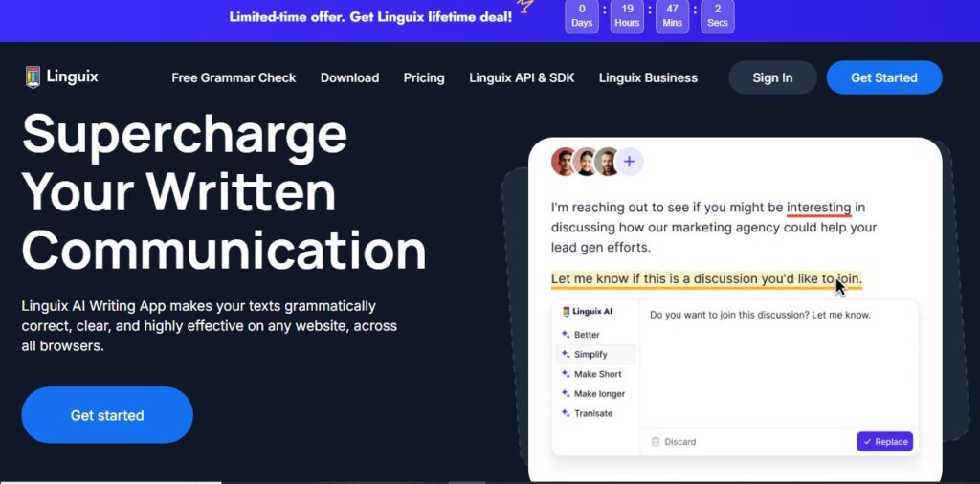980x484 pixels.
Task: Open the Free Grammar Check page
Action: pos(234,78)
